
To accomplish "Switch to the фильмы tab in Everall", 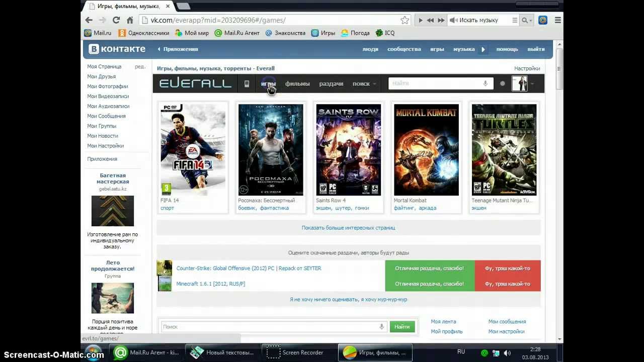I will [x=297, y=84].
